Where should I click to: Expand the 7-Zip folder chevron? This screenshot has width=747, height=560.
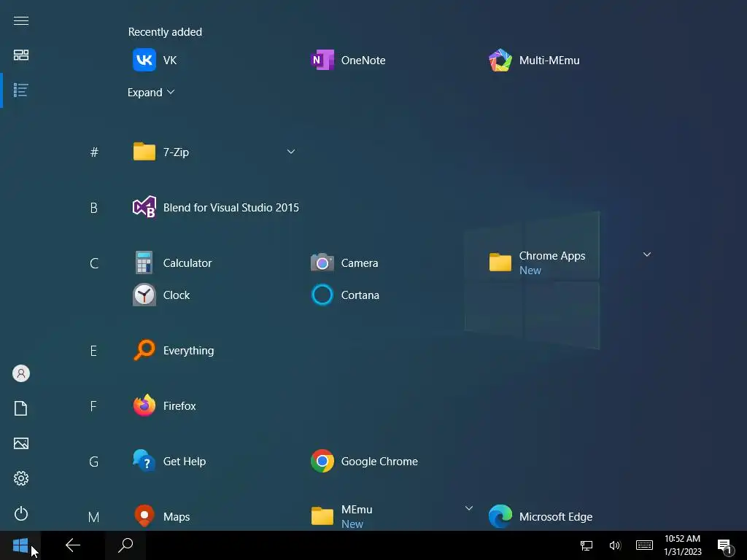[290, 152]
